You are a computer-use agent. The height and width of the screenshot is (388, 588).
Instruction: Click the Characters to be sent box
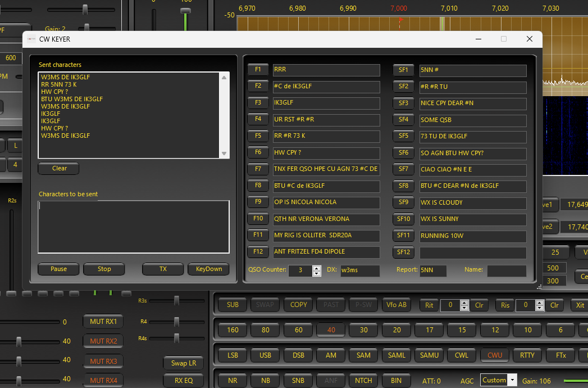click(134, 227)
